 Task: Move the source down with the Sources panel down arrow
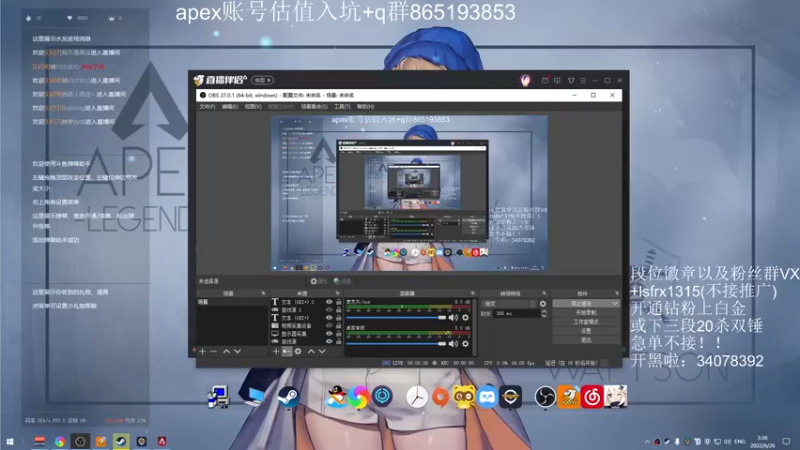coord(322,352)
